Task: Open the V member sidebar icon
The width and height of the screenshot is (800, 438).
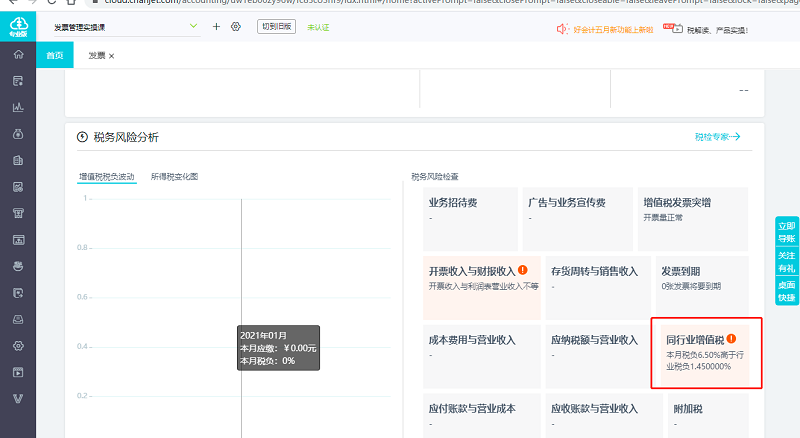Action: click(18, 399)
